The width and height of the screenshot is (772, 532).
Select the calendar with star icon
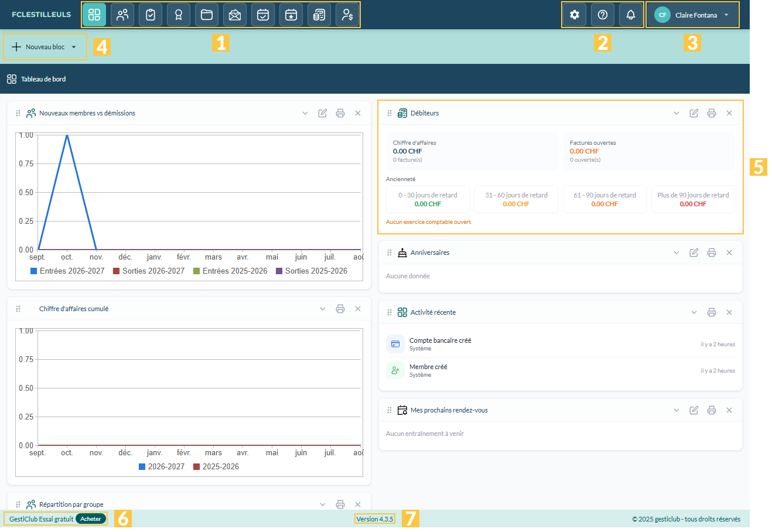pyautogui.click(x=291, y=15)
